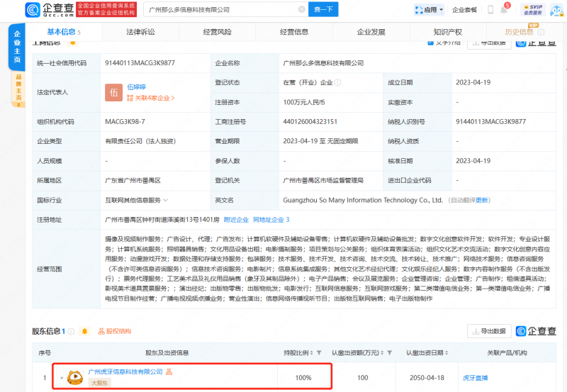The width and height of the screenshot is (567, 392).
Task: Click the 100% shareholding value
Action: point(303,378)
